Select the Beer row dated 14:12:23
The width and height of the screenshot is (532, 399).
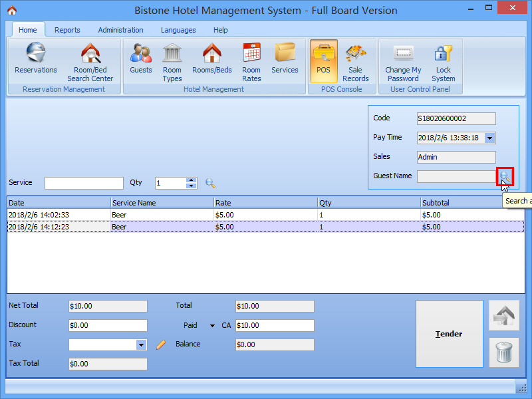265,227
